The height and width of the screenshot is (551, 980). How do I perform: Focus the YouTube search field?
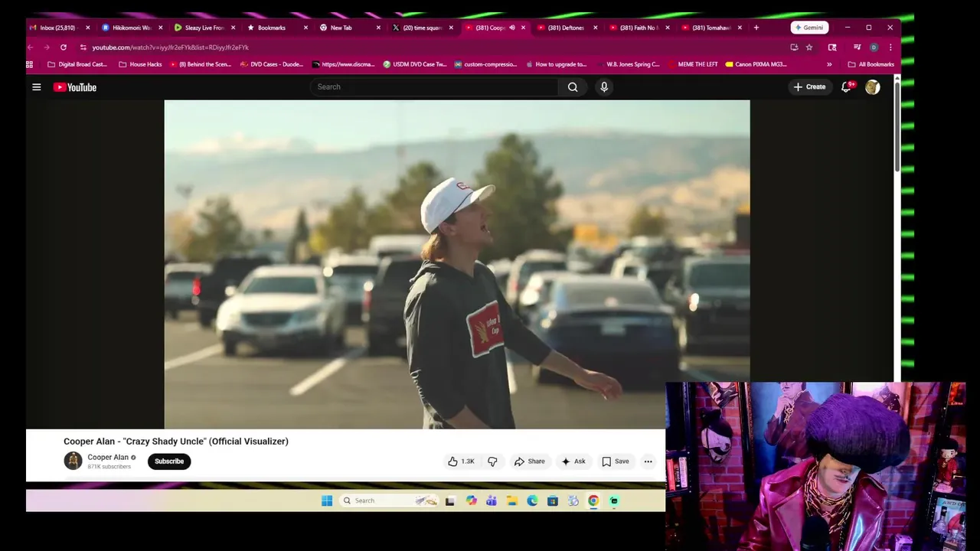(435, 87)
